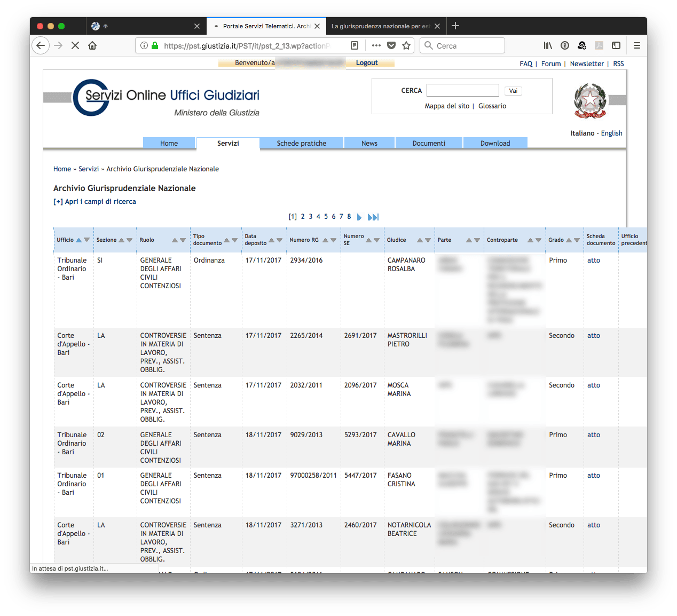Stop the page from loading
Screen dimensions: 677x616
click(75, 45)
